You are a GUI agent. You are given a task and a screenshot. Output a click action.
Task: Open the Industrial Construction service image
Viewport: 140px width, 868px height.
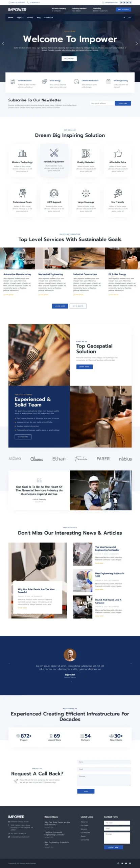point(87,258)
